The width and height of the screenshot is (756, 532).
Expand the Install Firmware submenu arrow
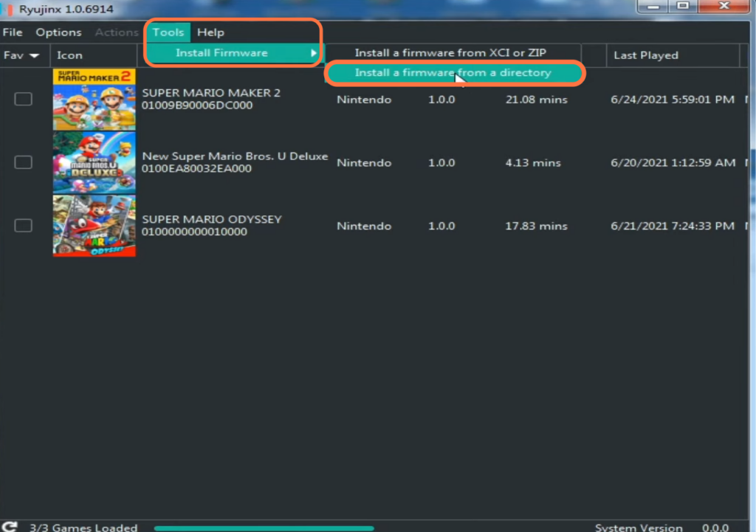coord(313,53)
